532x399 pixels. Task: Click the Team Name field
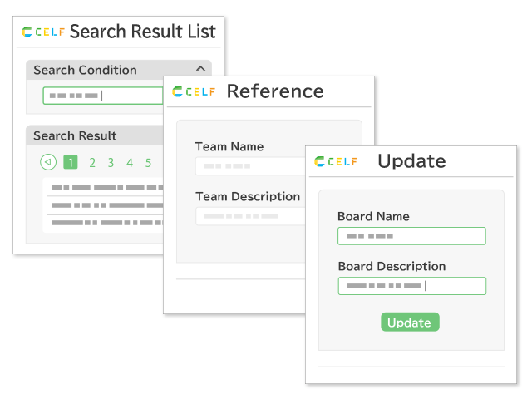point(249,166)
